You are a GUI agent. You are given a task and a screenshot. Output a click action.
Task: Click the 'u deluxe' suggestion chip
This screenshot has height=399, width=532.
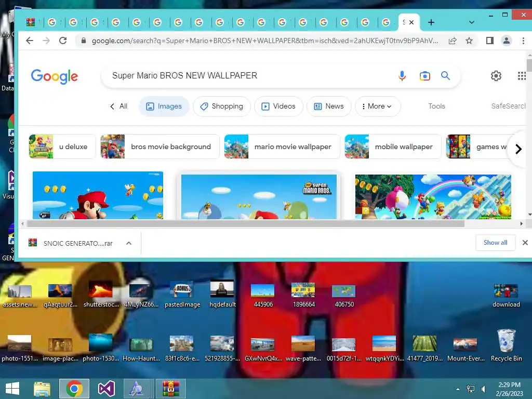62,147
